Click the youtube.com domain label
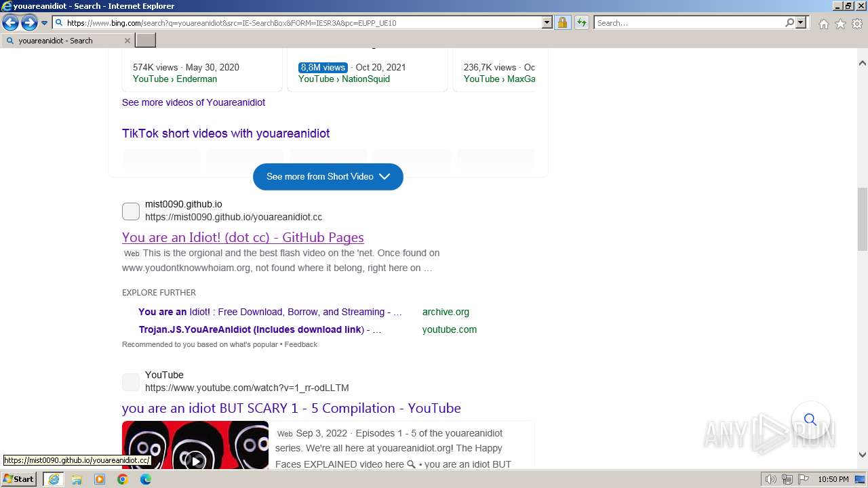This screenshot has width=868, height=488. pos(450,329)
